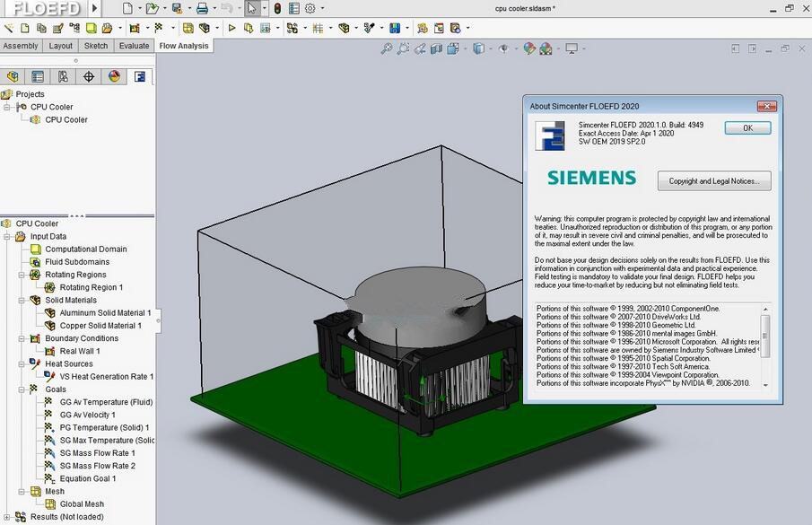Open the DimXpert crosshair tab icon
Viewport: 812px width, 525px height.
point(89,76)
